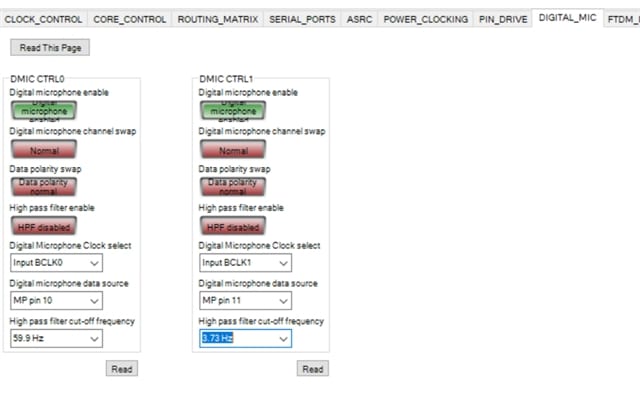
Task: Open DMIC CTRL1 clock select Input BCLK1 dropdown
Action: click(245, 263)
